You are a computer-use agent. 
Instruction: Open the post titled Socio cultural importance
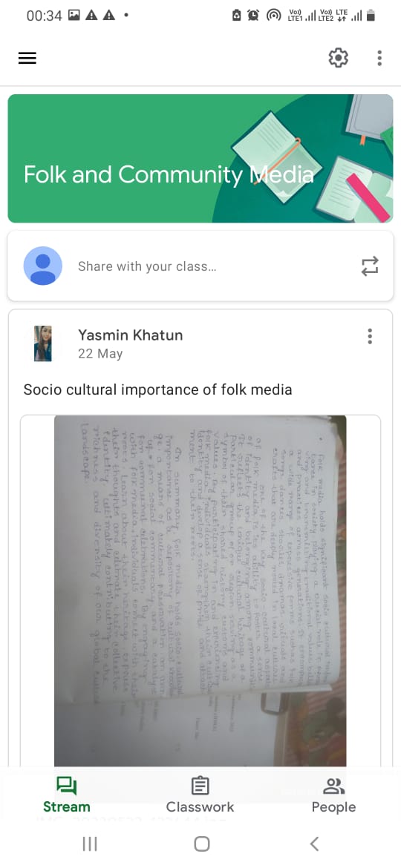(x=157, y=389)
